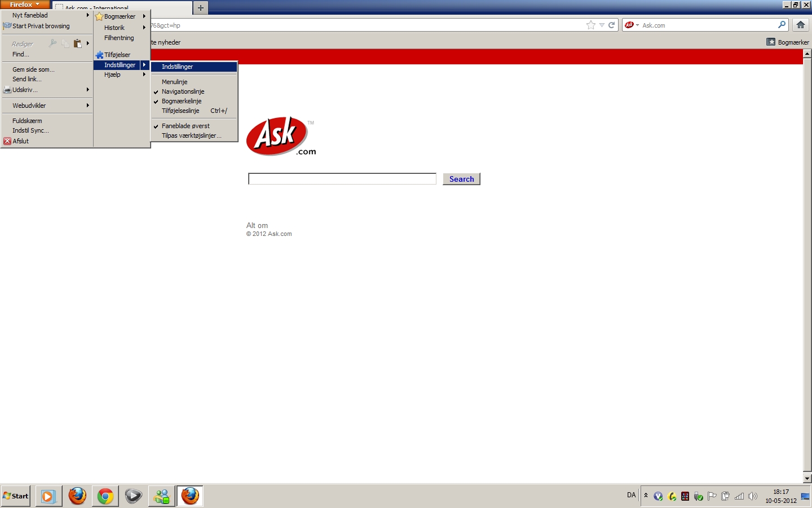The image size is (812, 508).
Task: Click the DA language indicator
Action: 632,495
